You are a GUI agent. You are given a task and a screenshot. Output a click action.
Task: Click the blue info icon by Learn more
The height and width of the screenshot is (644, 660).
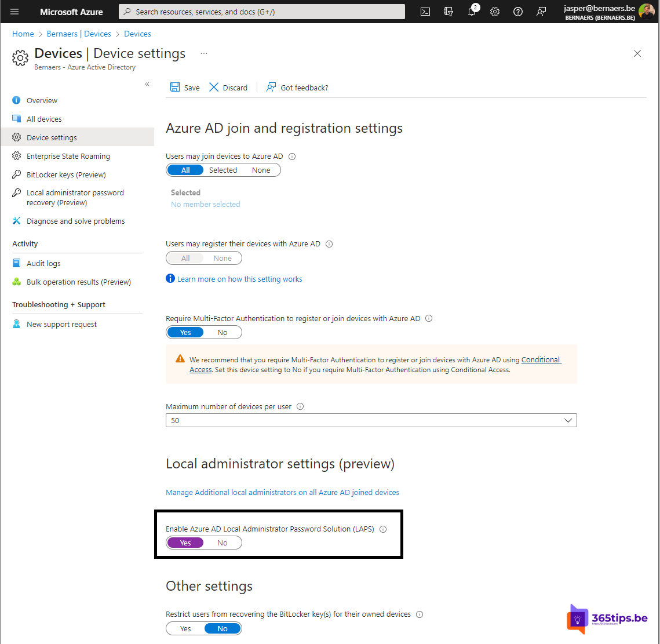pos(170,278)
